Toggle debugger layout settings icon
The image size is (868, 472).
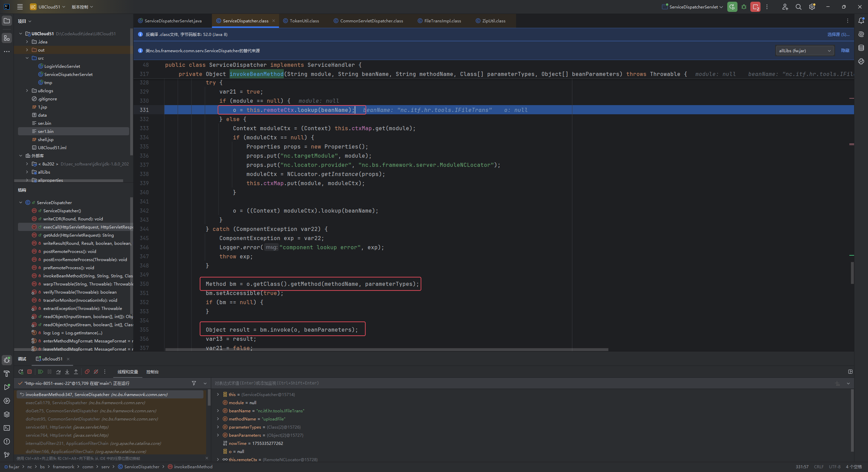(850, 372)
